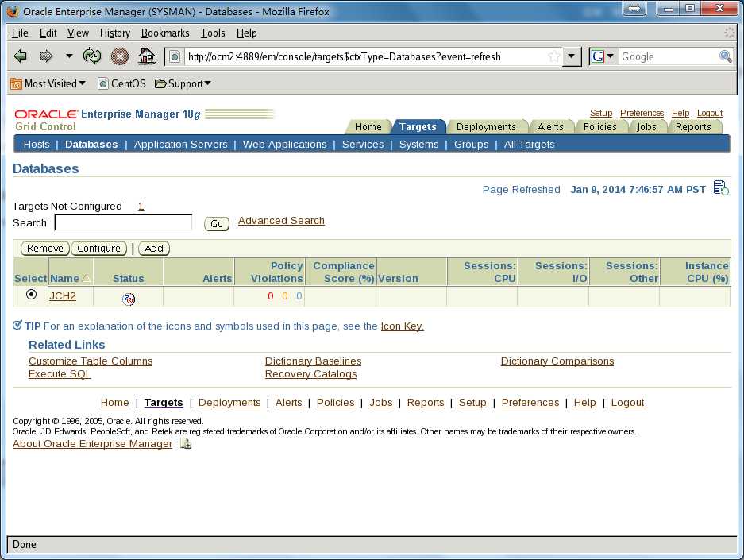Open the Services subtab

363,145
